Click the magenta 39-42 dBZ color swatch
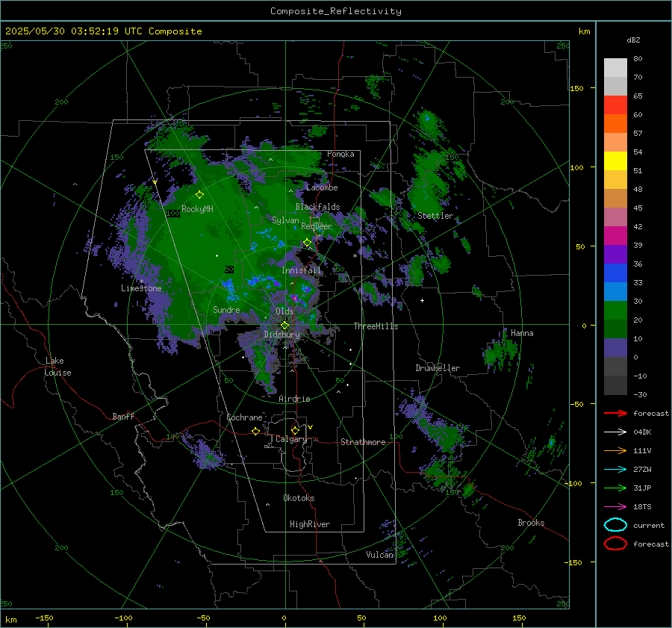Image resolution: width=672 pixels, height=628 pixels. click(615, 235)
